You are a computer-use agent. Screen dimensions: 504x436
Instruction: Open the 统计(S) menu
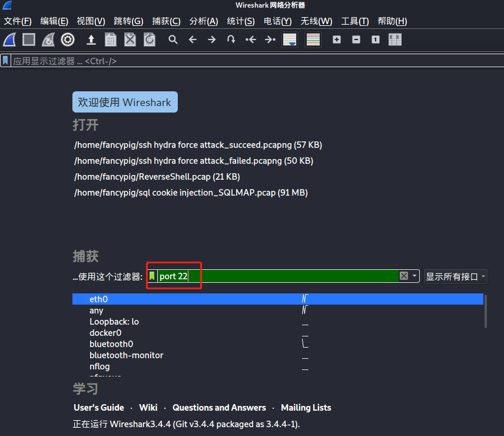[x=241, y=21]
